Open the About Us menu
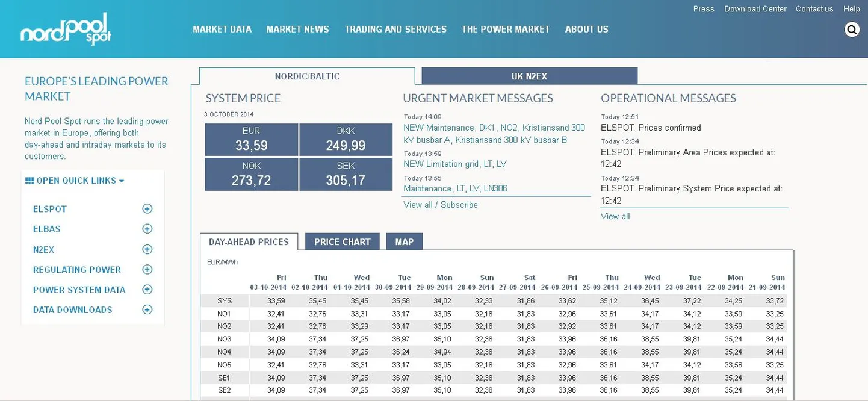 [x=587, y=29]
